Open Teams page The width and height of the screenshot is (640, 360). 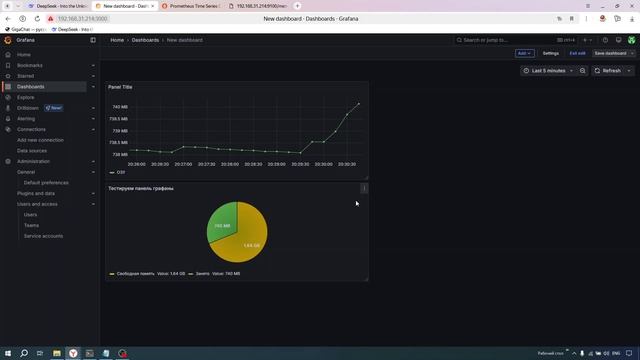(x=31, y=225)
